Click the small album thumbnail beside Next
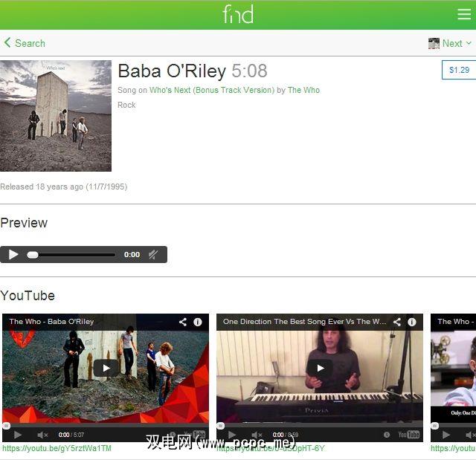Viewport: 476px width, 460px height. (x=434, y=43)
